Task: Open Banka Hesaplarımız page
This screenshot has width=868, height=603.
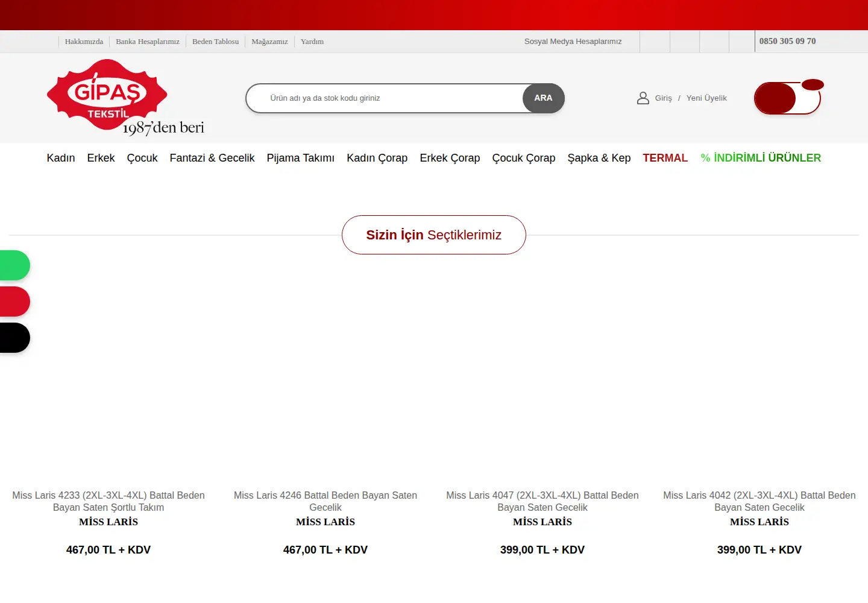Action: (148, 42)
